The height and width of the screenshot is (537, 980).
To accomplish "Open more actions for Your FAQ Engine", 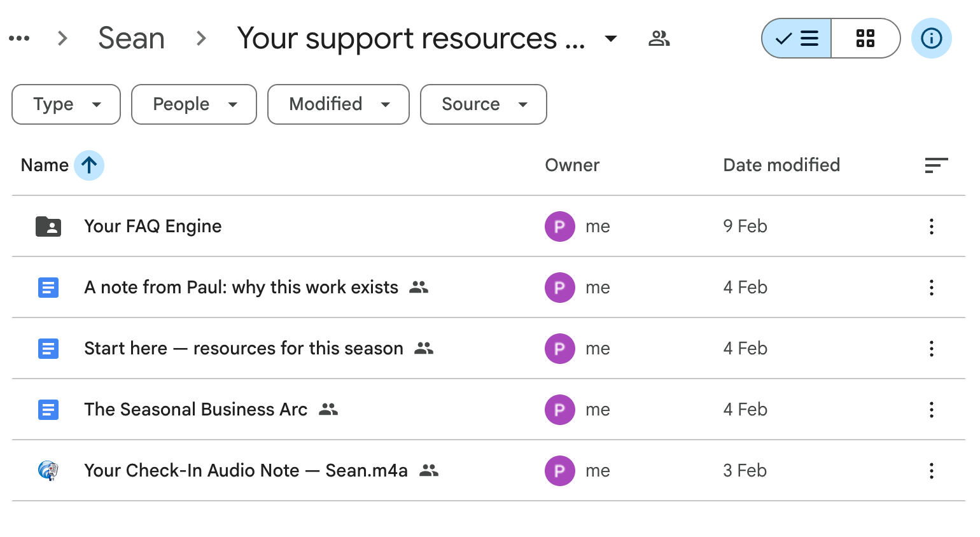I will tap(931, 227).
